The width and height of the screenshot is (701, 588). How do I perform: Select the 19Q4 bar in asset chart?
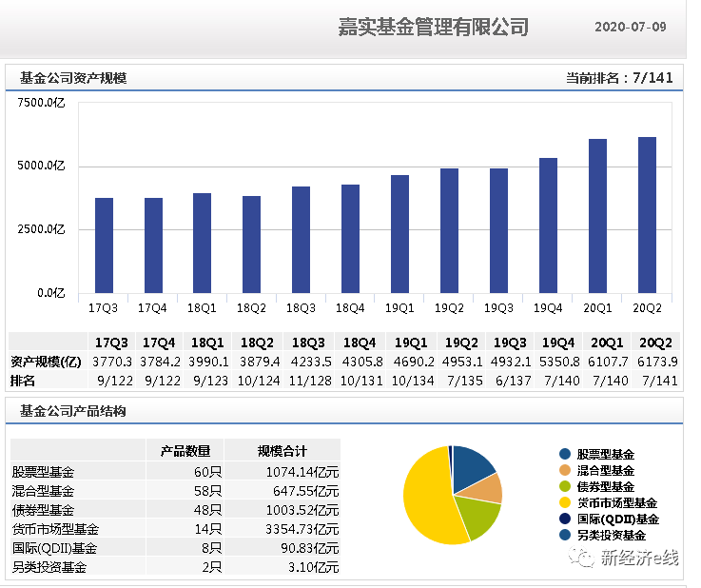(549, 225)
